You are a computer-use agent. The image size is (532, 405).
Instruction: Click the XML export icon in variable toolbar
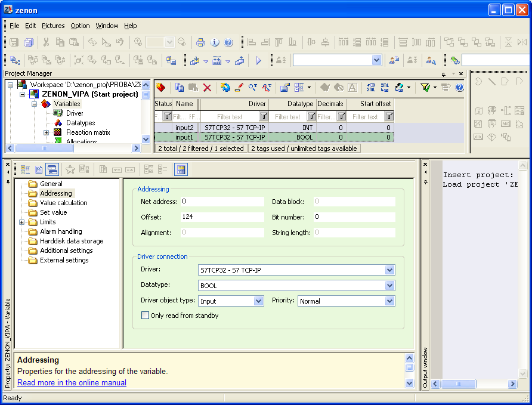[x=371, y=88]
